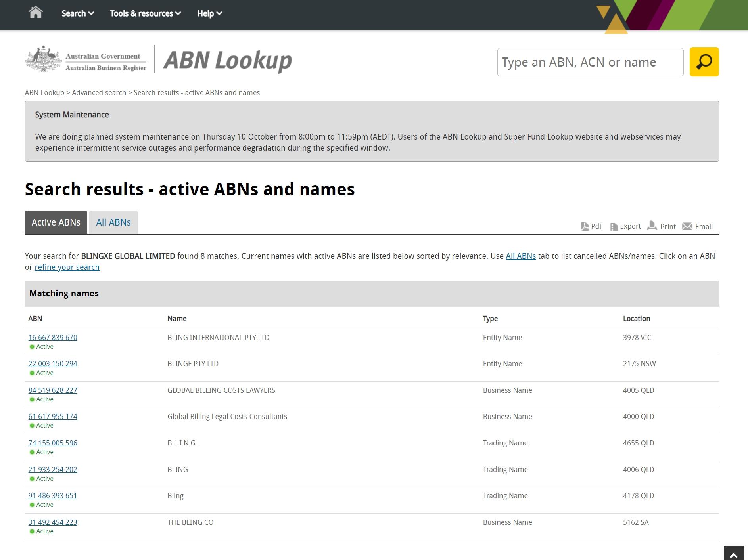Open the ABN Lookup logo title
Viewport: 748px width, 560px height.
[x=228, y=61]
